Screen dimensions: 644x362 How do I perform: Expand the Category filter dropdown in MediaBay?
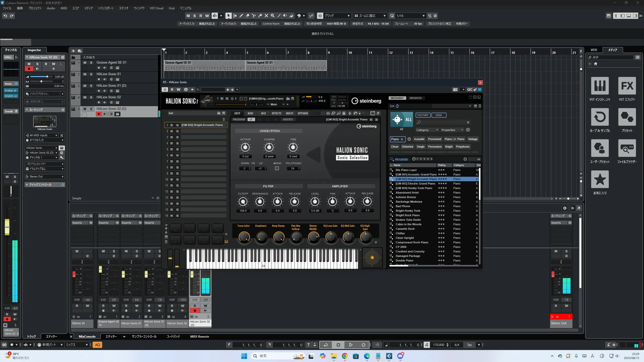coord(427,130)
